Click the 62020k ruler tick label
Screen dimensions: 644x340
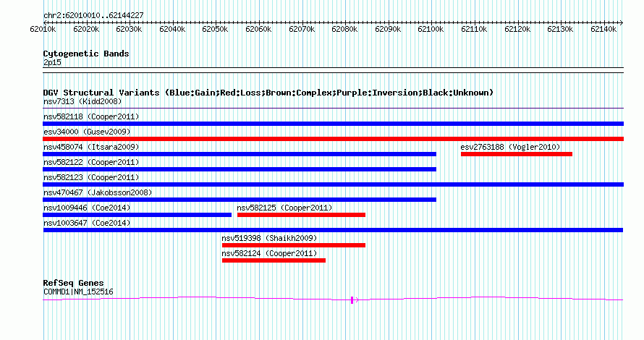coord(86,29)
